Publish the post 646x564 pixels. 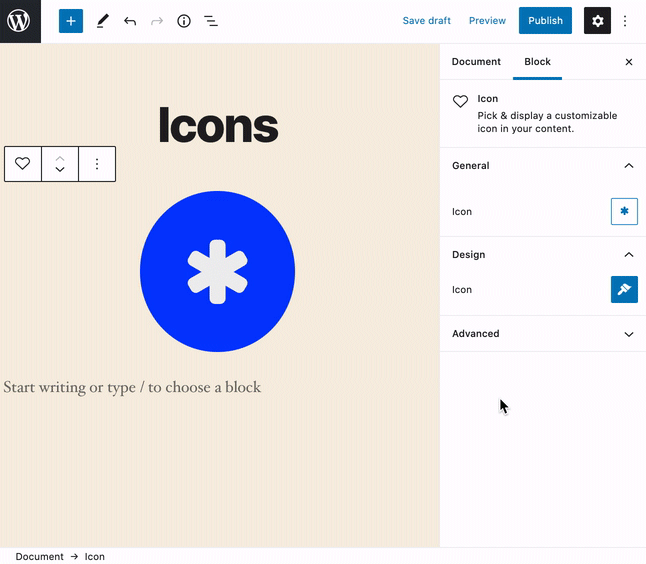point(545,21)
